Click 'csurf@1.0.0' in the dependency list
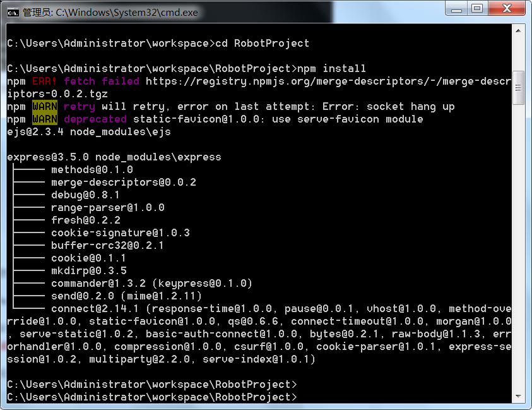 pos(269,346)
